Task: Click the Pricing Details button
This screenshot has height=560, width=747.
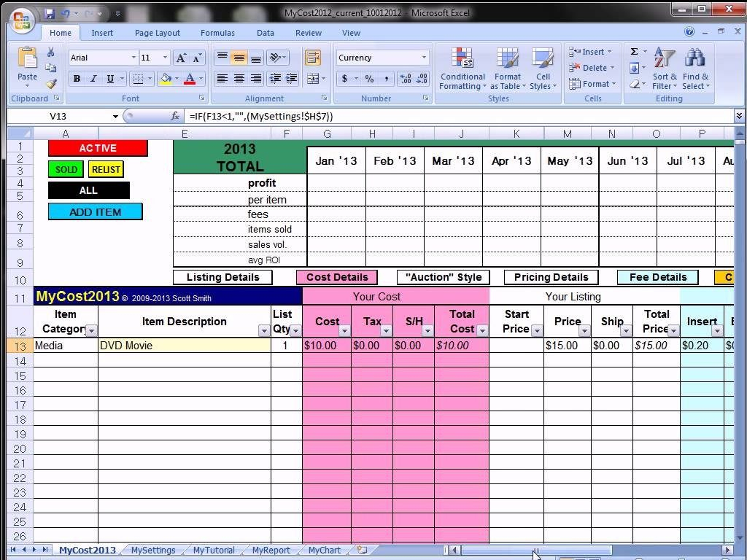Action: click(551, 277)
